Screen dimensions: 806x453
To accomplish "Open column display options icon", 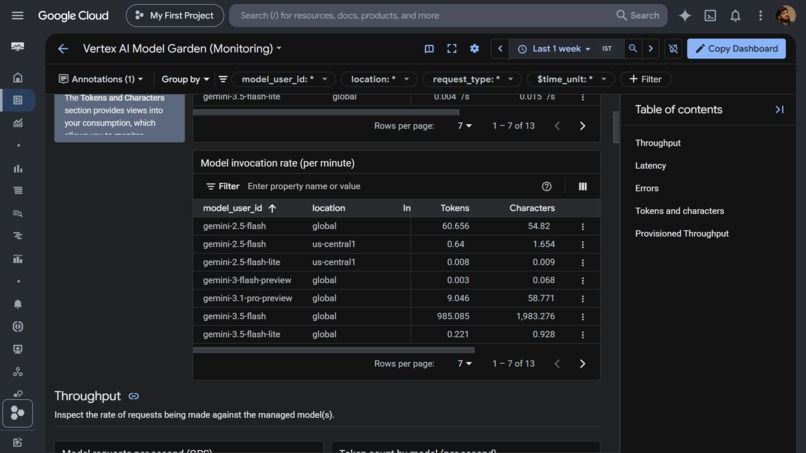I will click(x=582, y=187).
